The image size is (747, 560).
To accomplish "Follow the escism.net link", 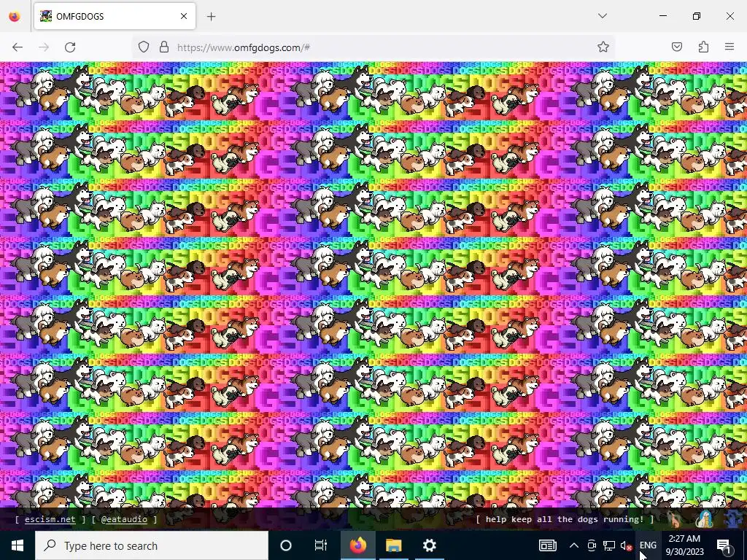I will tap(50, 519).
